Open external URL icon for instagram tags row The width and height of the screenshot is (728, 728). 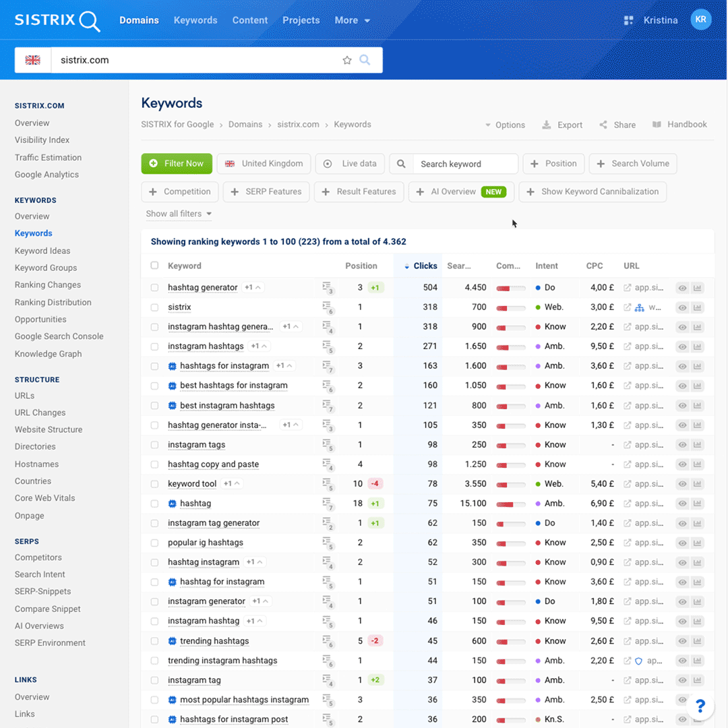pyautogui.click(x=628, y=445)
